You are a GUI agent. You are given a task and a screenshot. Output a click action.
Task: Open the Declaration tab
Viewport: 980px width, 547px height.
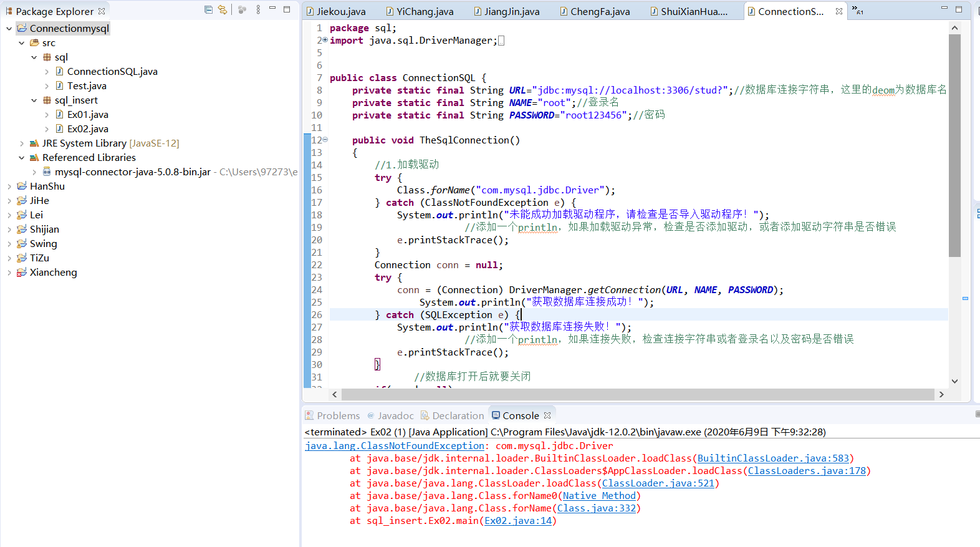[x=453, y=415]
